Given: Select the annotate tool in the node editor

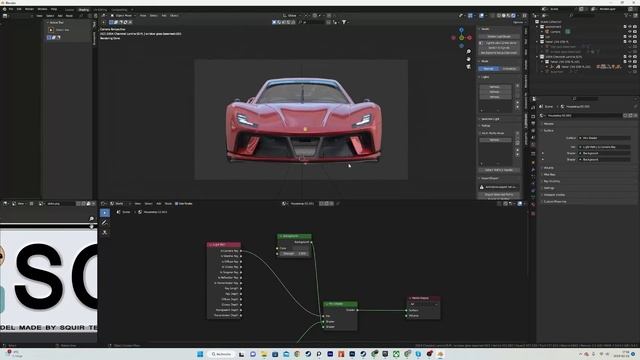Looking at the screenshot, I should (x=105, y=222).
